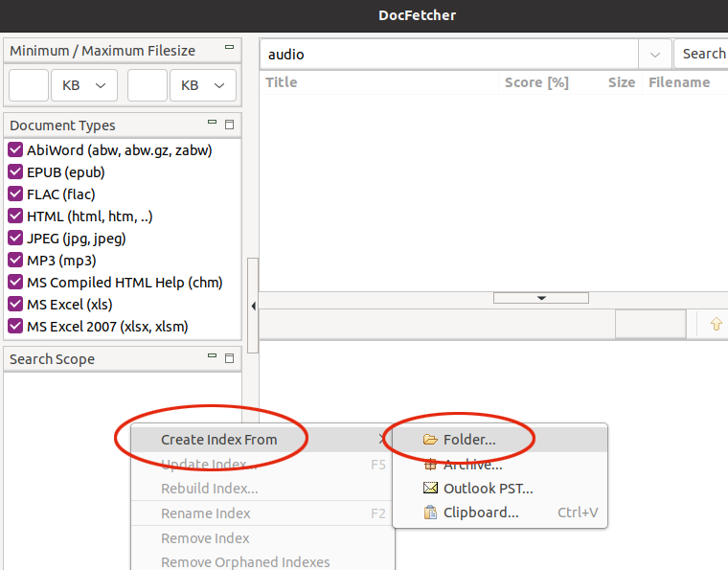Minimize the Minimum / Maximum Filesize panel
Image resolution: width=728 pixels, height=570 pixels.
229,47
